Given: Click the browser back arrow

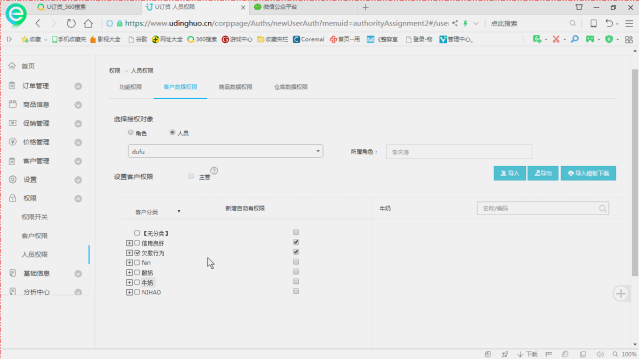Looking at the screenshot, I should click(x=38, y=23).
